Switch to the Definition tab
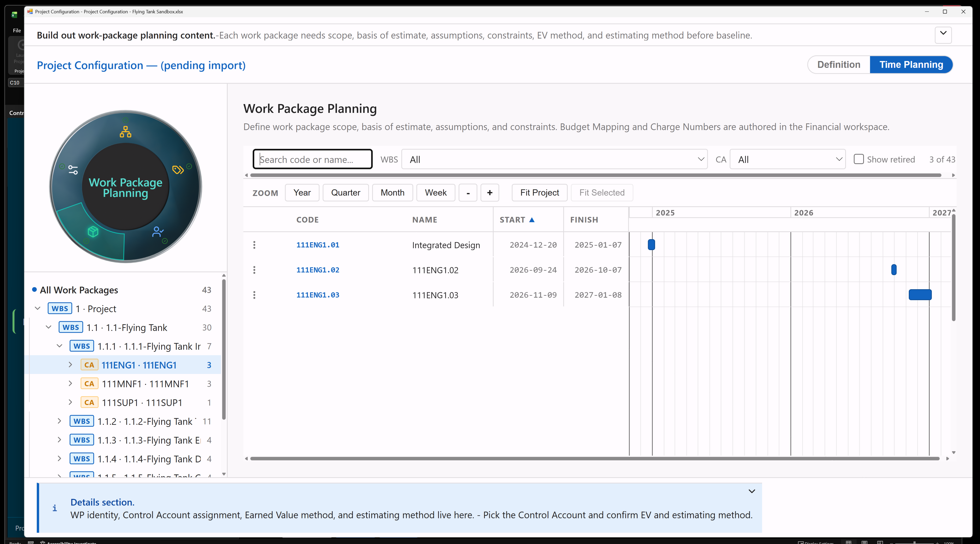This screenshot has width=980, height=544. [838, 65]
